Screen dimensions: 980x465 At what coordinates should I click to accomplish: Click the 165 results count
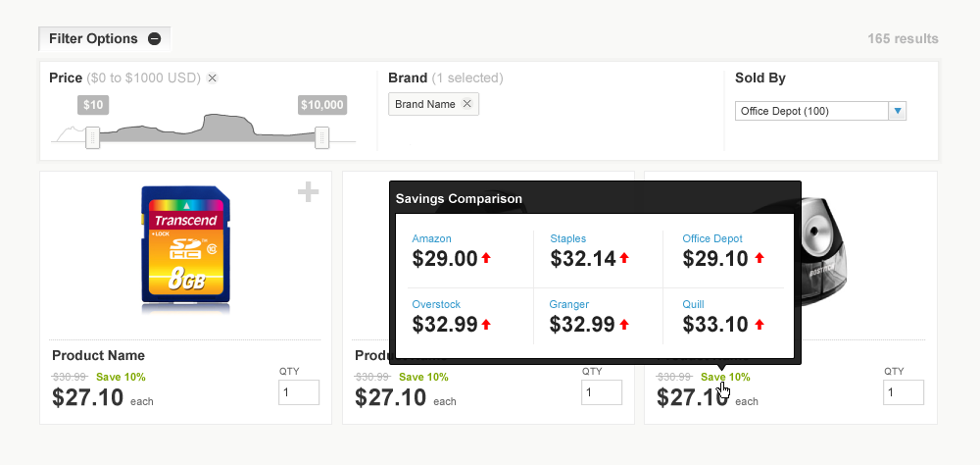(904, 39)
